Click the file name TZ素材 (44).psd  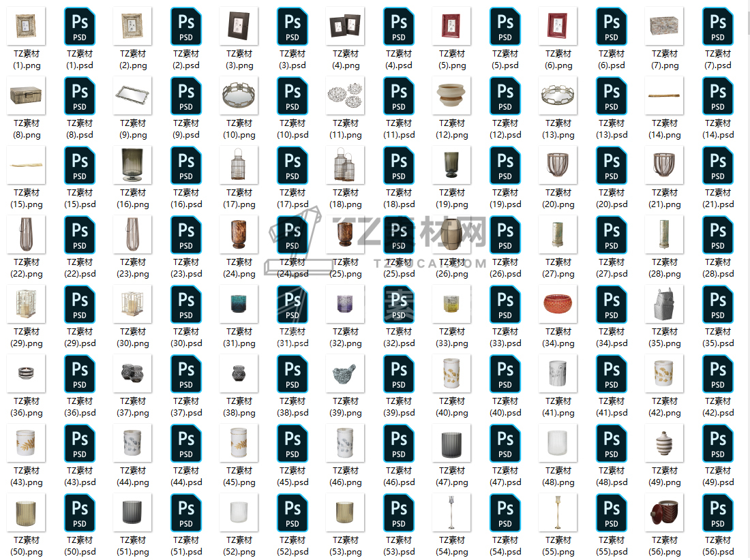[x=186, y=476]
